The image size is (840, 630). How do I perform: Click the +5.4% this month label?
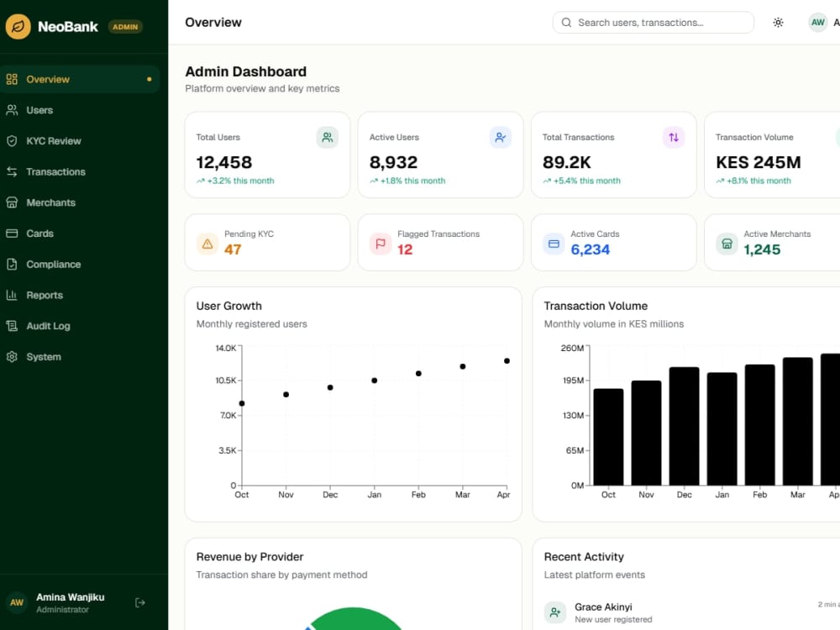coord(586,181)
